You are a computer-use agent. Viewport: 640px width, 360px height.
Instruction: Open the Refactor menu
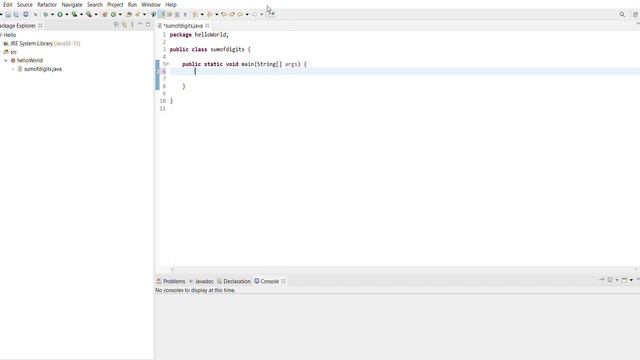(x=47, y=4)
